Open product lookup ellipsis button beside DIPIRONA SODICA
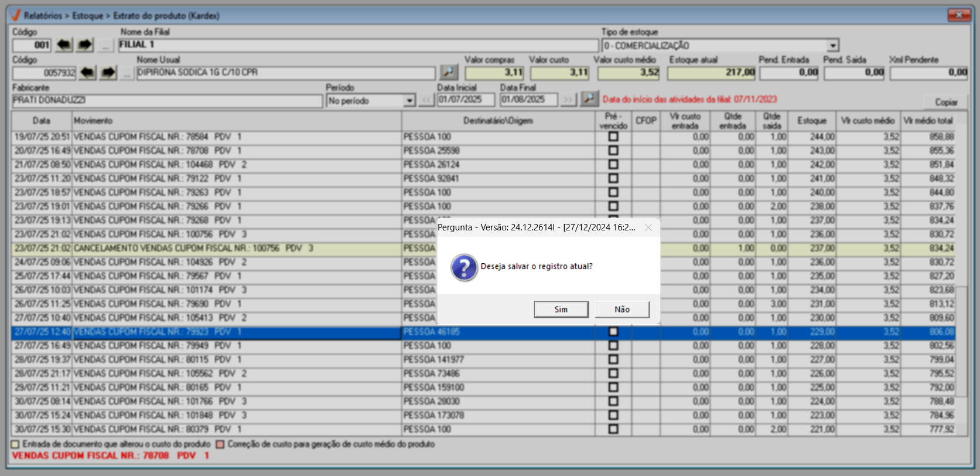Image resolution: width=980 pixels, height=476 pixels. click(127, 73)
